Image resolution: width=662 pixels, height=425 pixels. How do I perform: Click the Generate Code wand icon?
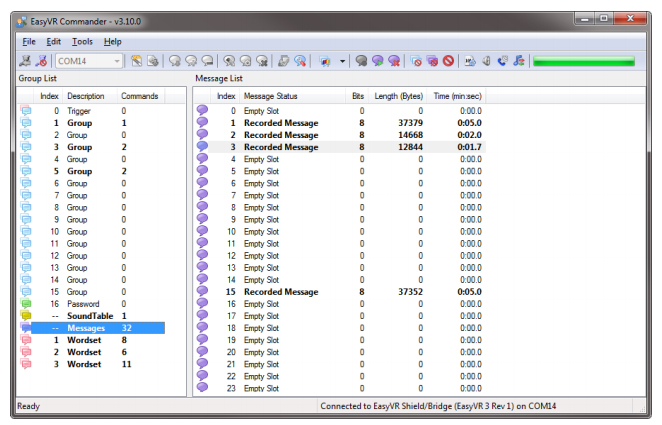(136, 61)
